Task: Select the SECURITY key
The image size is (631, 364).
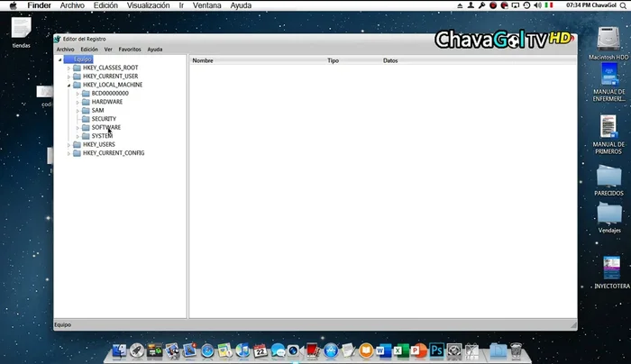Action: (x=104, y=119)
